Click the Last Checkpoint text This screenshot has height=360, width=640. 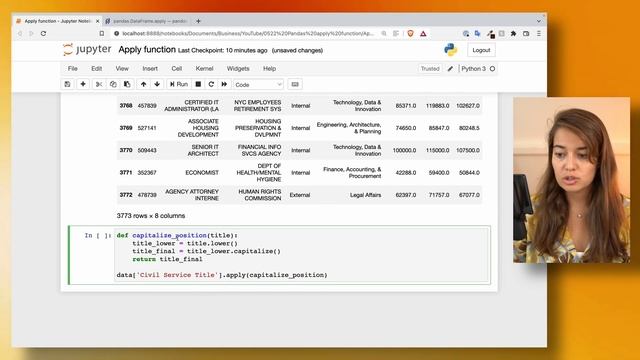223,50
